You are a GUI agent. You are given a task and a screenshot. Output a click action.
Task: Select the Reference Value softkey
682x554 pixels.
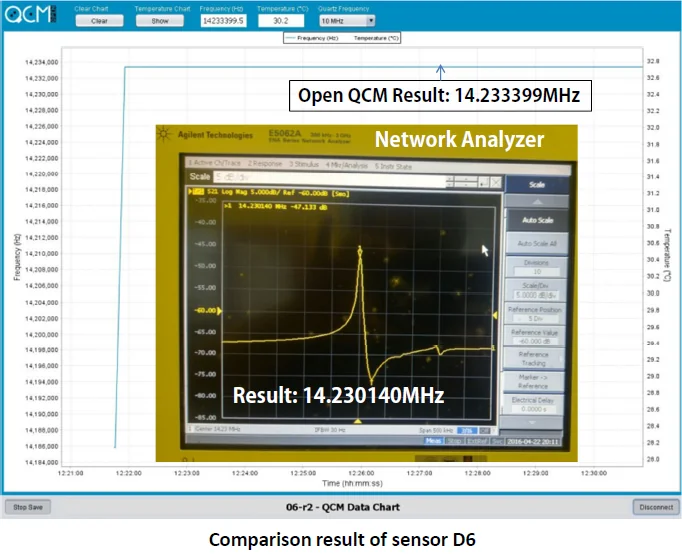click(535, 337)
